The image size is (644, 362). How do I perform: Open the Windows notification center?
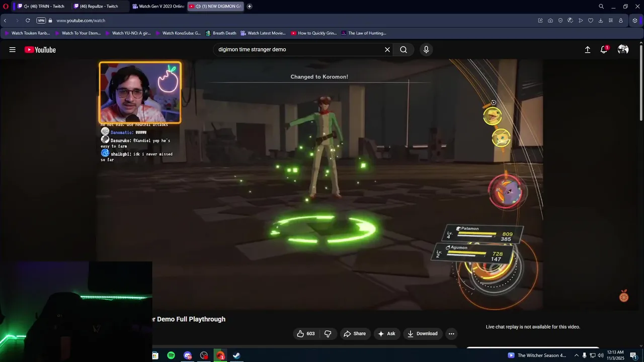tap(633, 355)
